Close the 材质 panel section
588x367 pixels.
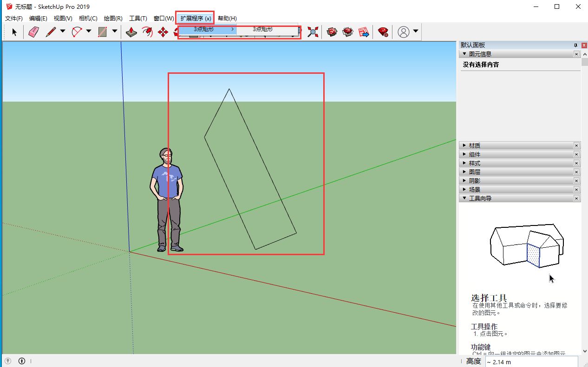pos(576,146)
